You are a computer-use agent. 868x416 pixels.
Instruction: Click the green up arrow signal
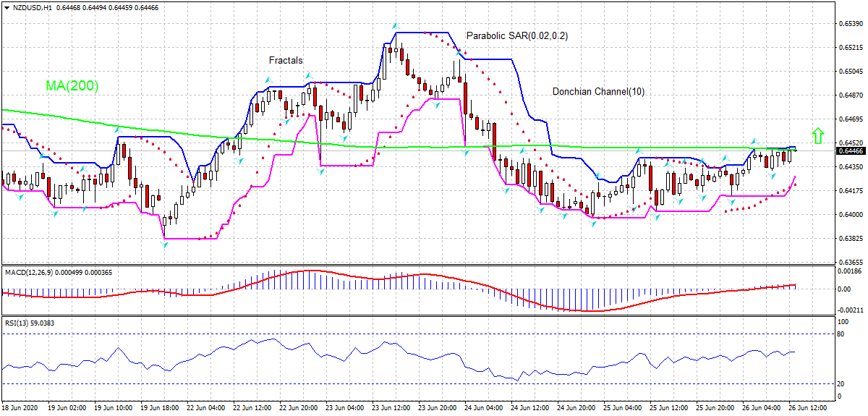[818, 135]
